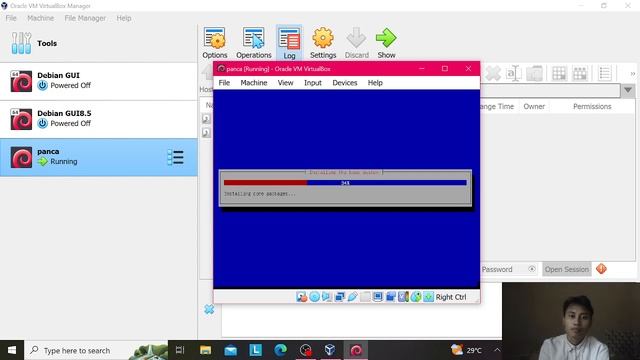640x360 pixels.
Task: Select the Debian GUI8.5 virtual machine
Action: (98, 119)
